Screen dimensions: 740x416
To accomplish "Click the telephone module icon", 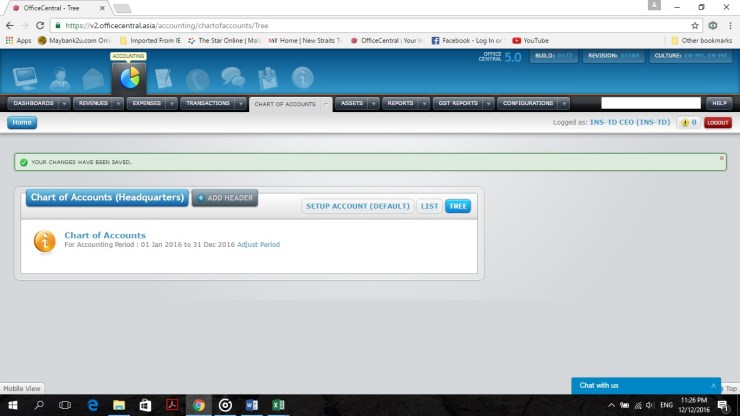I will coord(198,77).
